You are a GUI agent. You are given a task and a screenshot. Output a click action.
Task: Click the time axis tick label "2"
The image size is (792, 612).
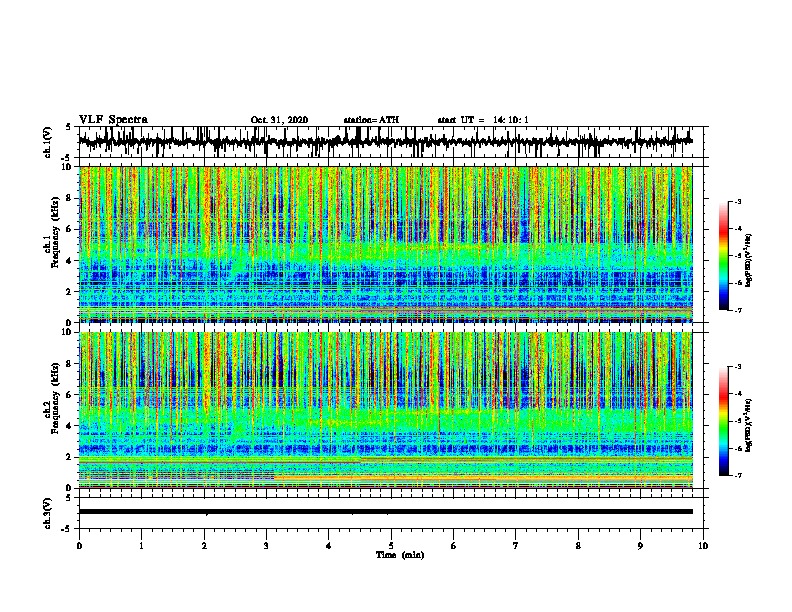coord(204,546)
